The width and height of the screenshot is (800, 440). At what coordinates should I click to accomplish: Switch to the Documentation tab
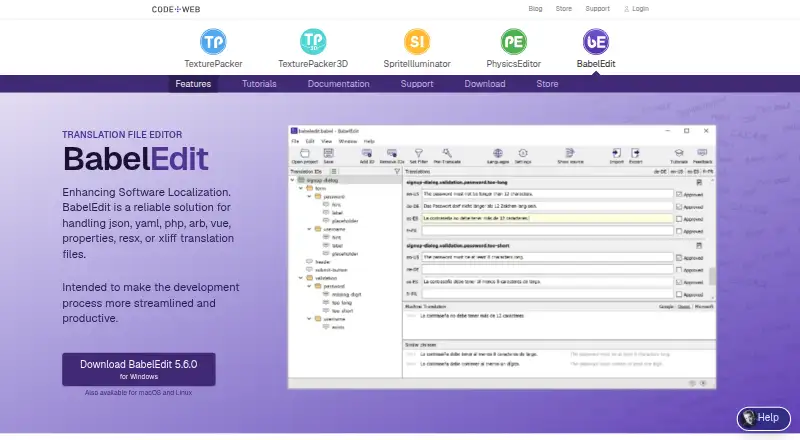pyautogui.click(x=338, y=84)
